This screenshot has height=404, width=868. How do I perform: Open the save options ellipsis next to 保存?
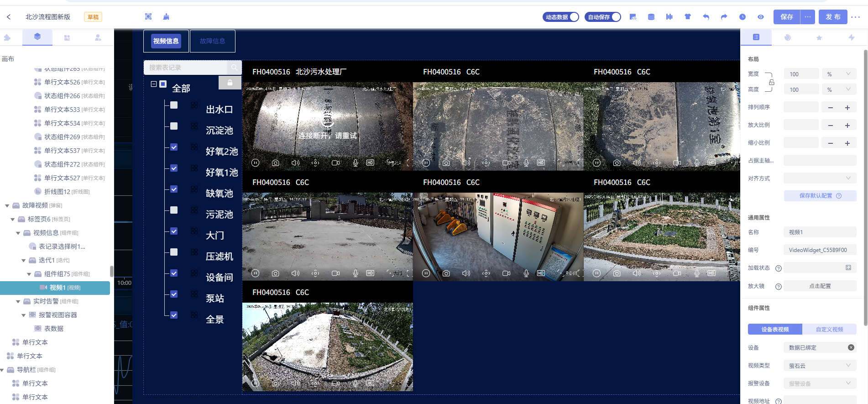[x=808, y=17]
